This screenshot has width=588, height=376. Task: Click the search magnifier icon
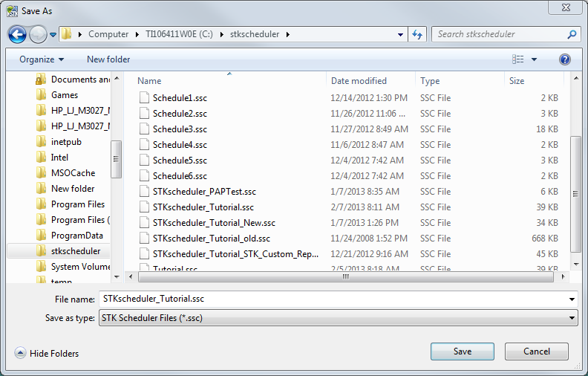572,34
